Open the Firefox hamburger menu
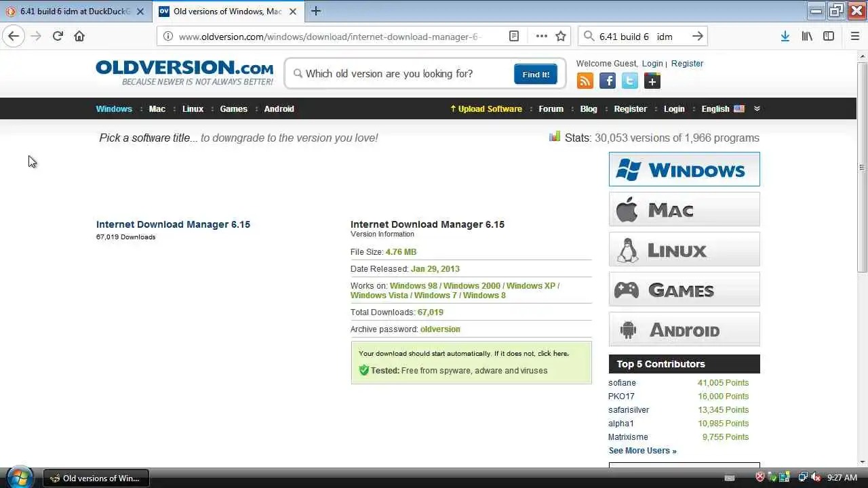The image size is (868, 488). (x=854, y=37)
